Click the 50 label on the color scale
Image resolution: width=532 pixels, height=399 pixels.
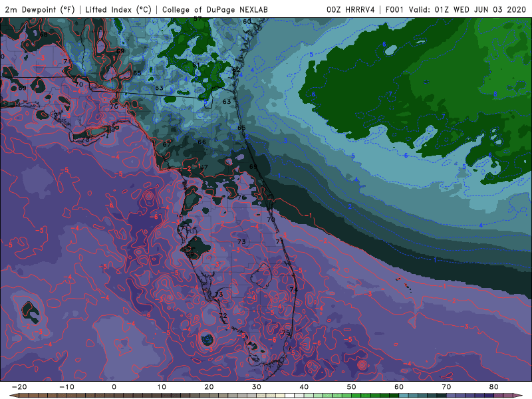tap(352, 387)
